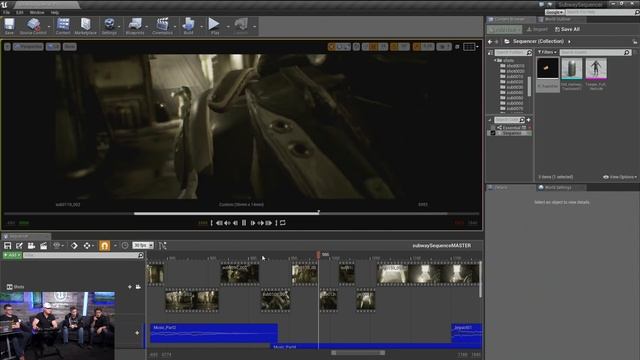Open the viewport options arrow menu

7,47
